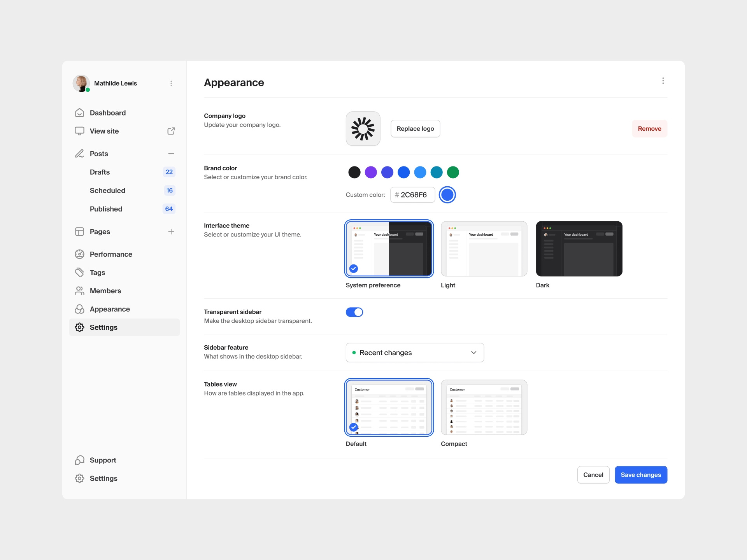This screenshot has width=747, height=560.
Task: Click the custom color hex input field
Action: (412, 195)
